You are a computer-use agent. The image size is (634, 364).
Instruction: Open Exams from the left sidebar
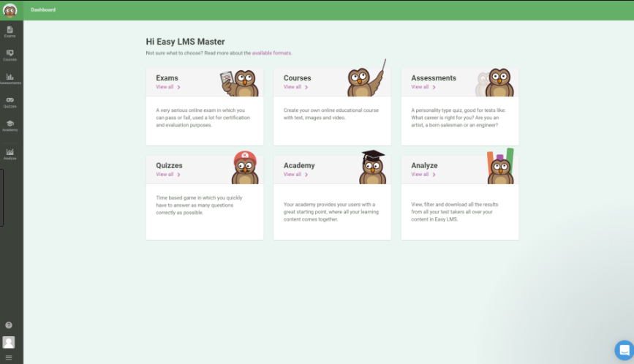coord(10,32)
